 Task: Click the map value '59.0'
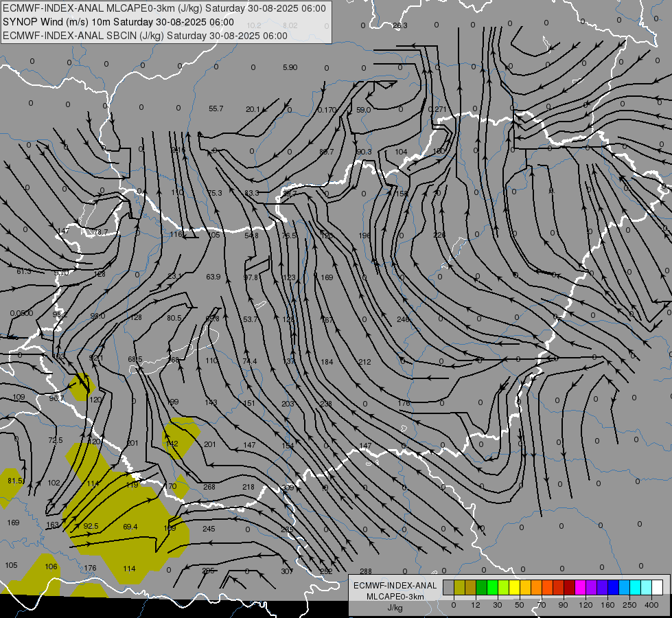(363, 110)
